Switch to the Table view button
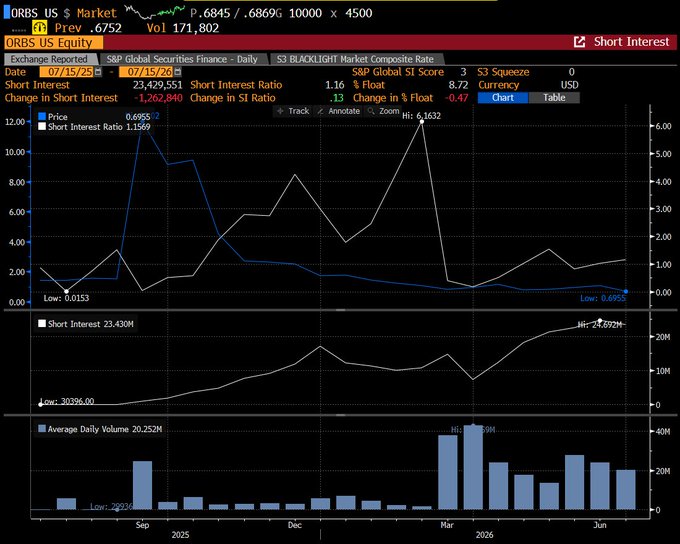680x544 pixels. pos(554,98)
